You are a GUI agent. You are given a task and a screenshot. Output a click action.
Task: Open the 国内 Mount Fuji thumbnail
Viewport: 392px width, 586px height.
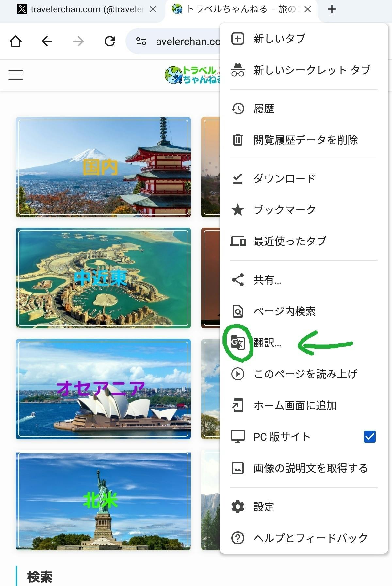[103, 167]
